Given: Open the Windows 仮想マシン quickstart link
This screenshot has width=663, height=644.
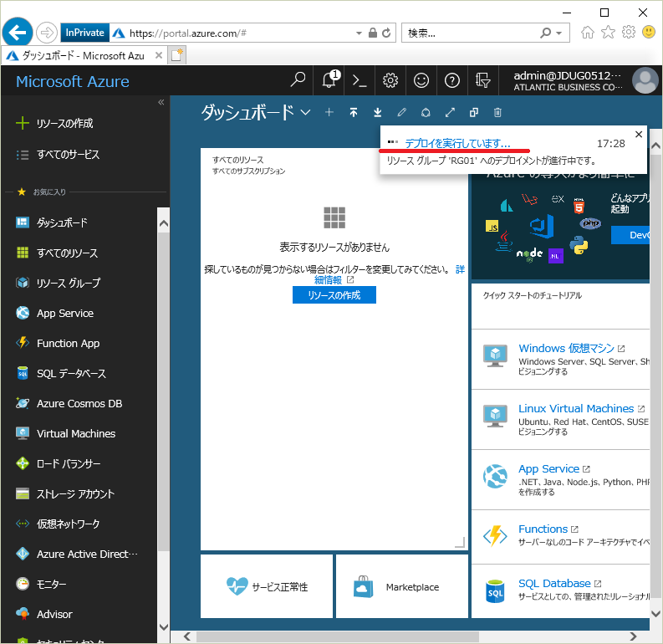Looking at the screenshot, I should 566,348.
